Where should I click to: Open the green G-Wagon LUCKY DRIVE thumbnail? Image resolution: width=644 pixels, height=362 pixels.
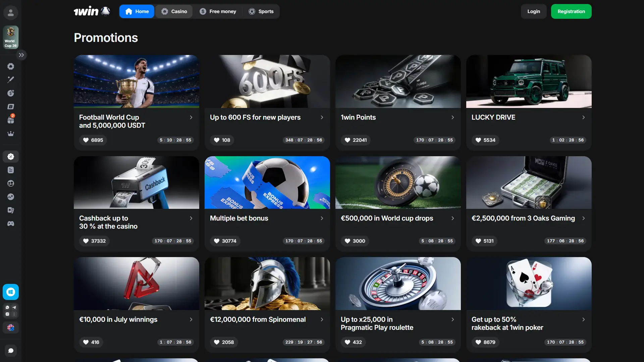pos(529,81)
